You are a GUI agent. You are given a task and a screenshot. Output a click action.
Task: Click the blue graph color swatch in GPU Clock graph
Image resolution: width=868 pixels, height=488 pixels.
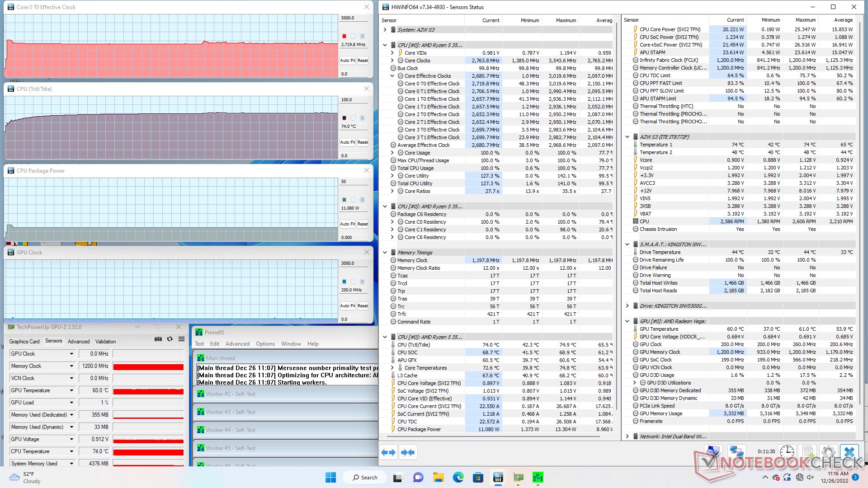pos(344,282)
